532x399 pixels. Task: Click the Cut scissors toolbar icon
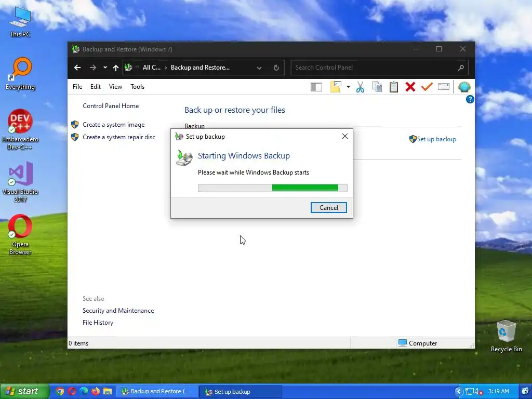[360, 87]
